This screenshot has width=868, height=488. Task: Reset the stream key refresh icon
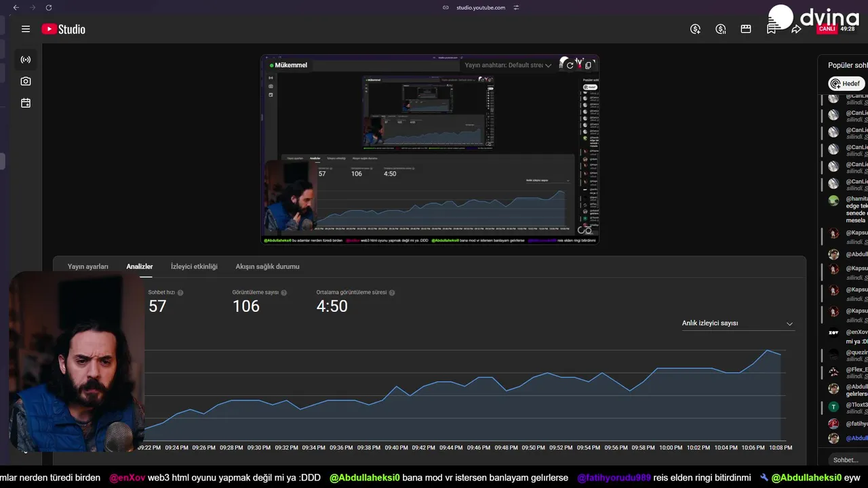point(570,65)
